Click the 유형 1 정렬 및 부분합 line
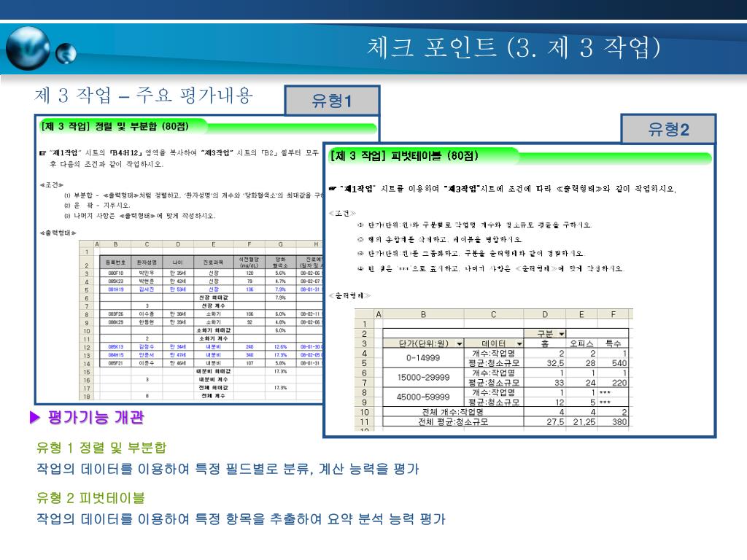Viewport: 747px width, 560px height. (101, 448)
